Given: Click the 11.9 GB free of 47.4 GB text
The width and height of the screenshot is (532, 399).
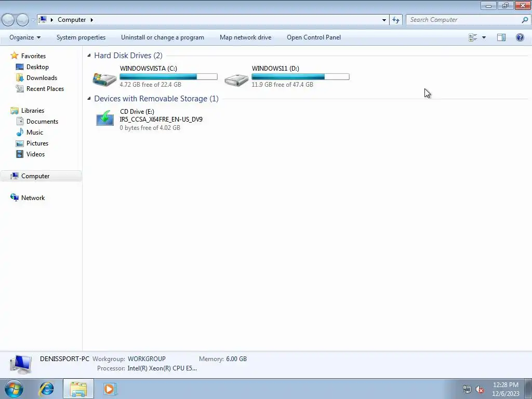Looking at the screenshot, I should tap(282, 85).
